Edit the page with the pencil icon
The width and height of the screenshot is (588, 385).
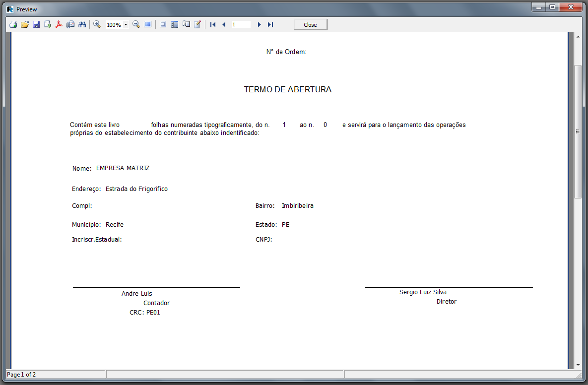click(197, 25)
